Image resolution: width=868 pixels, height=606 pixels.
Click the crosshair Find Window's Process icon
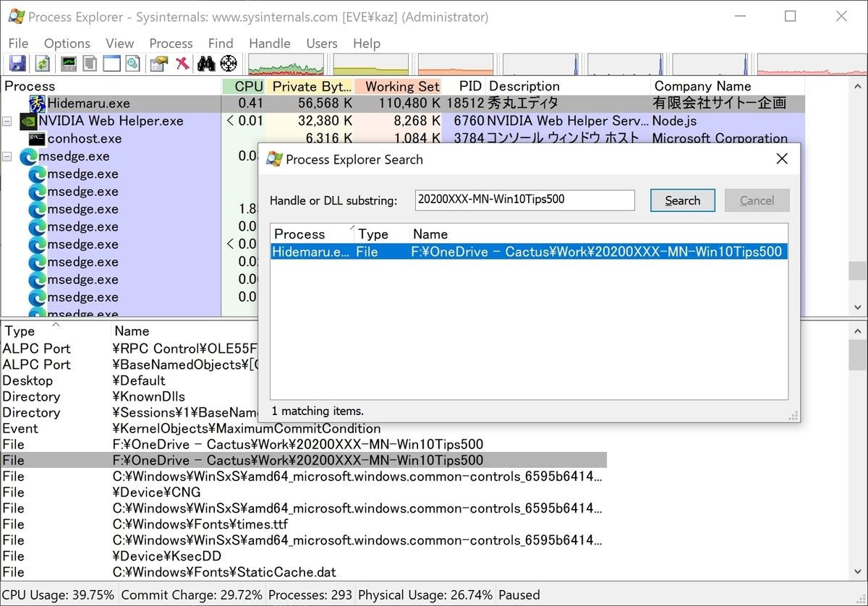pos(229,64)
